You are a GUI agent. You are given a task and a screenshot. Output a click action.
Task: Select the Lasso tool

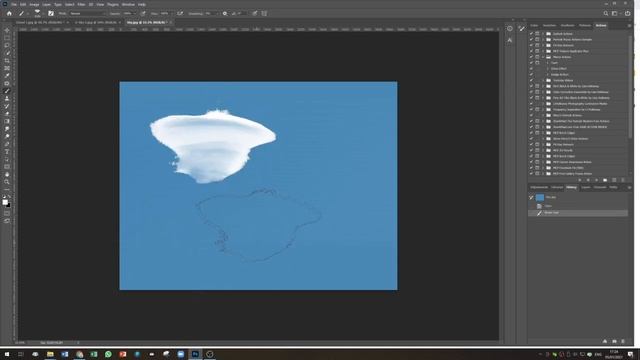(x=7, y=45)
